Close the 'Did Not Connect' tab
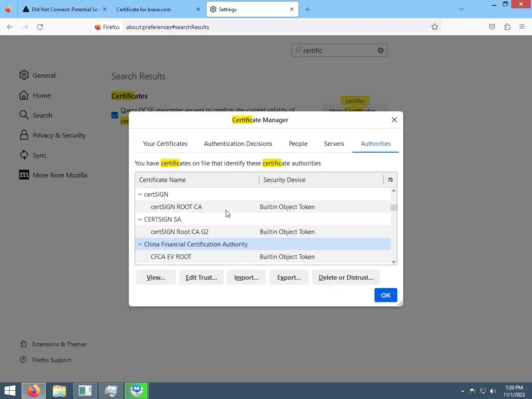The width and height of the screenshot is (532, 399). click(x=105, y=9)
